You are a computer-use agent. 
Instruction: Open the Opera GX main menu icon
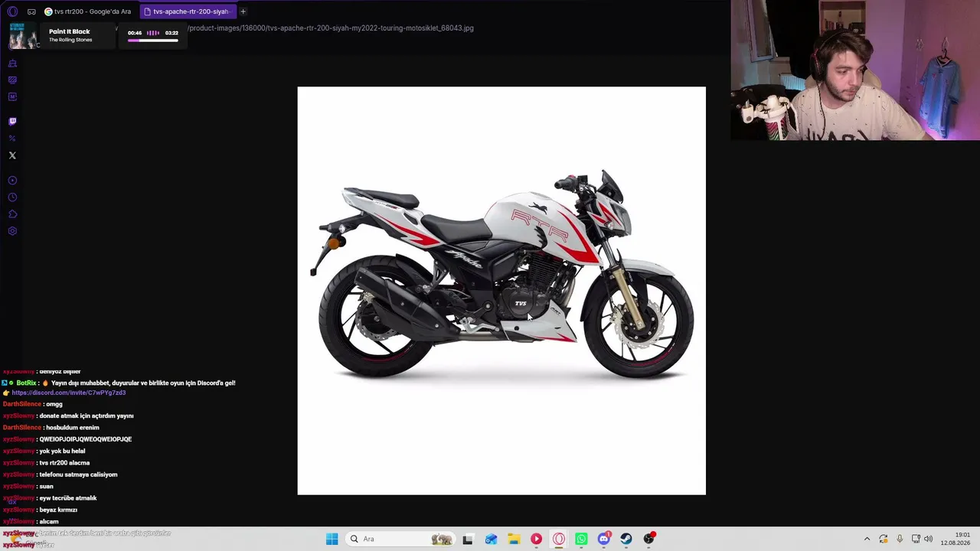12,11
